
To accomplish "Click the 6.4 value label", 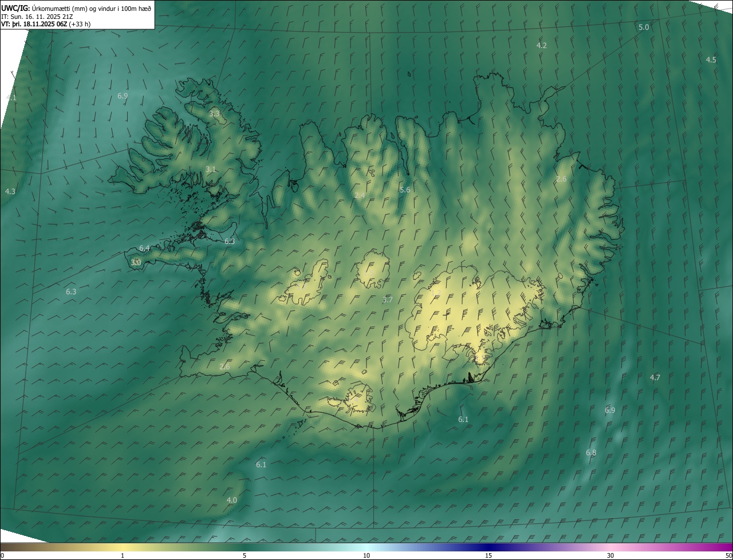I will (144, 249).
